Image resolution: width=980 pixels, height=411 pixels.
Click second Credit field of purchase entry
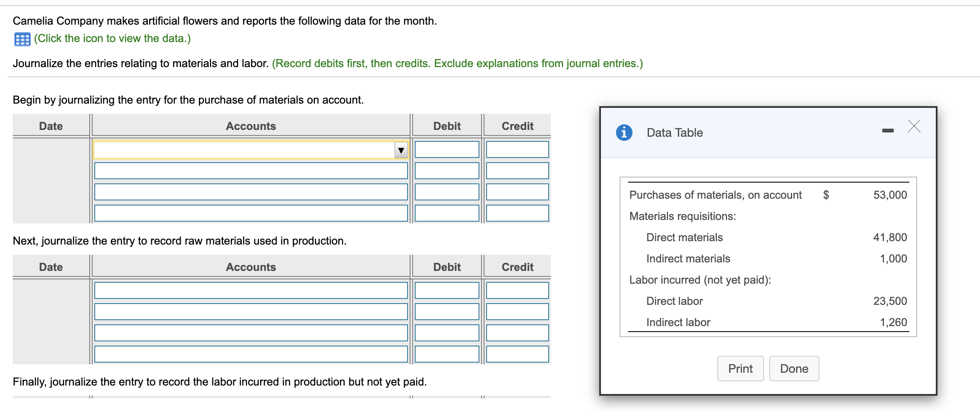tap(517, 171)
